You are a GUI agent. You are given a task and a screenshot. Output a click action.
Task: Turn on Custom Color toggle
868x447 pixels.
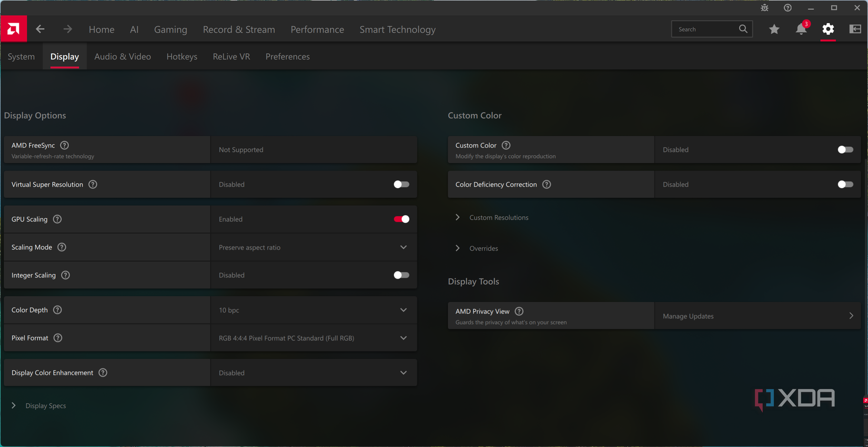[845, 150]
